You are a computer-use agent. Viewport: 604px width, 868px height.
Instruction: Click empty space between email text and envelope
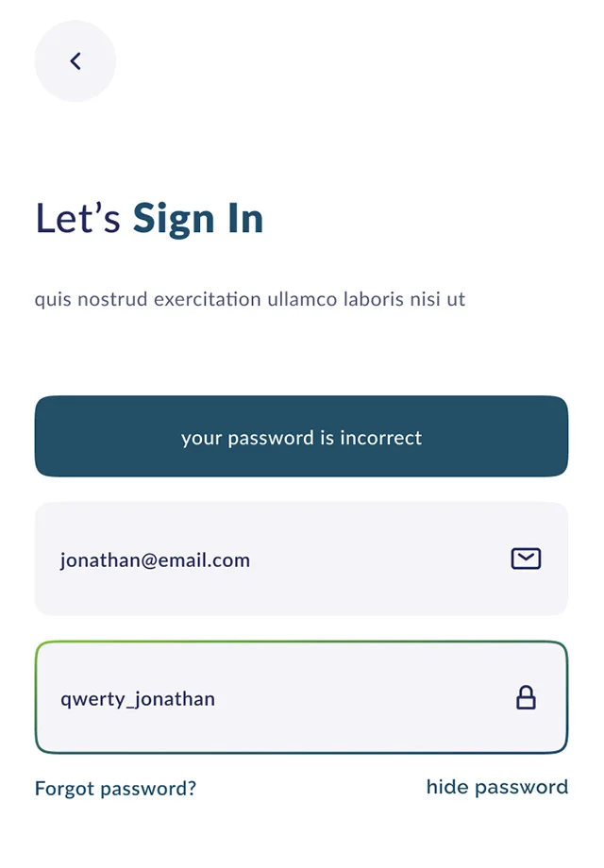(x=377, y=559)
